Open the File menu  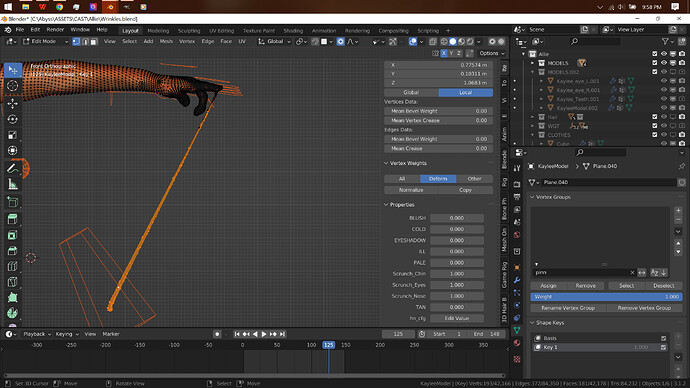click(x=20, y=29)
